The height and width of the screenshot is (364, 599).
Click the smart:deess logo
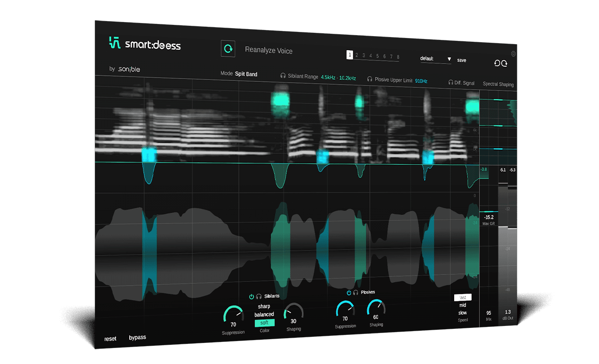pos(145,44)
